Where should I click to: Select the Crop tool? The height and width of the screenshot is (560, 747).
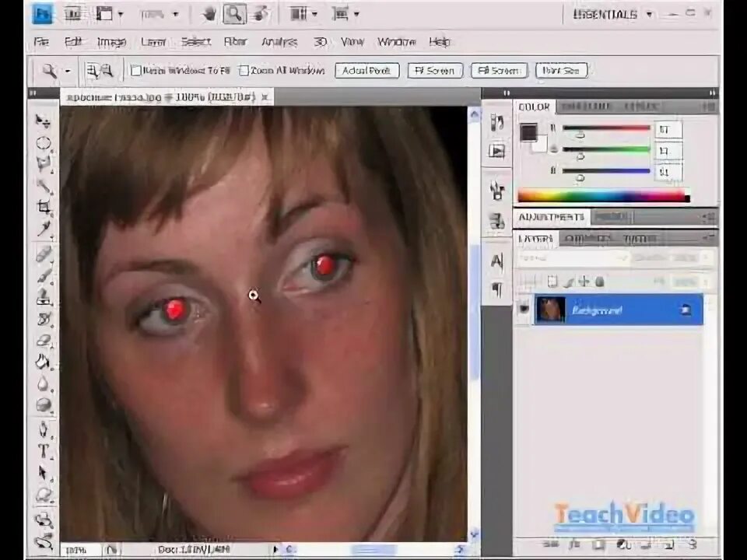pyautogui.click(x=44, y=207)
